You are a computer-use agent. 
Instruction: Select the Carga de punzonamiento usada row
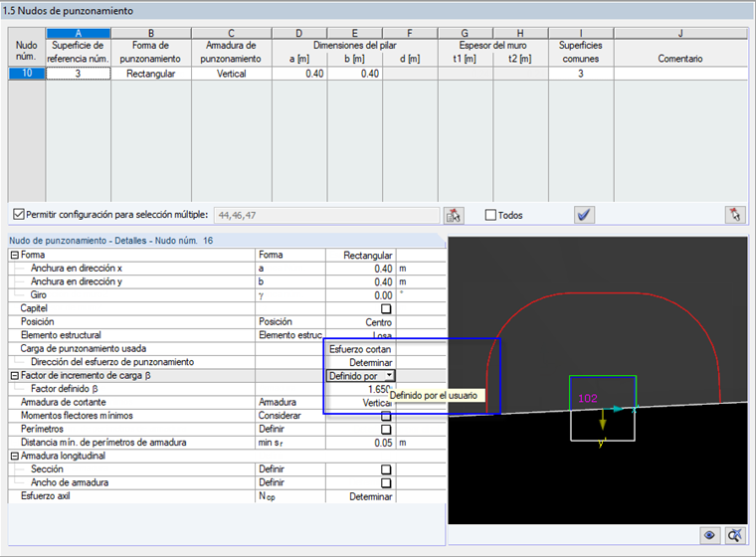[227, 349]
